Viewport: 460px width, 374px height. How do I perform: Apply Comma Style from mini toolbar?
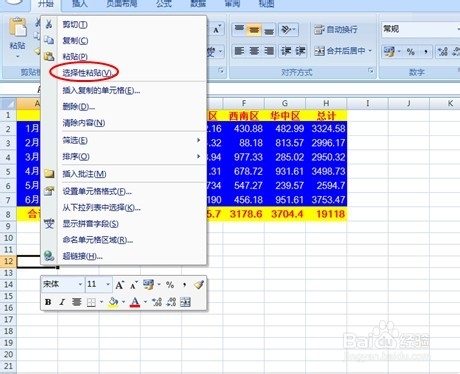tap(184, 285)
